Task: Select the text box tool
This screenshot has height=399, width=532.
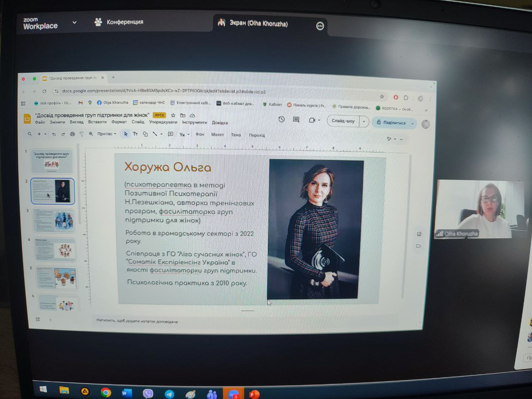Action: (x=135, y=134)
